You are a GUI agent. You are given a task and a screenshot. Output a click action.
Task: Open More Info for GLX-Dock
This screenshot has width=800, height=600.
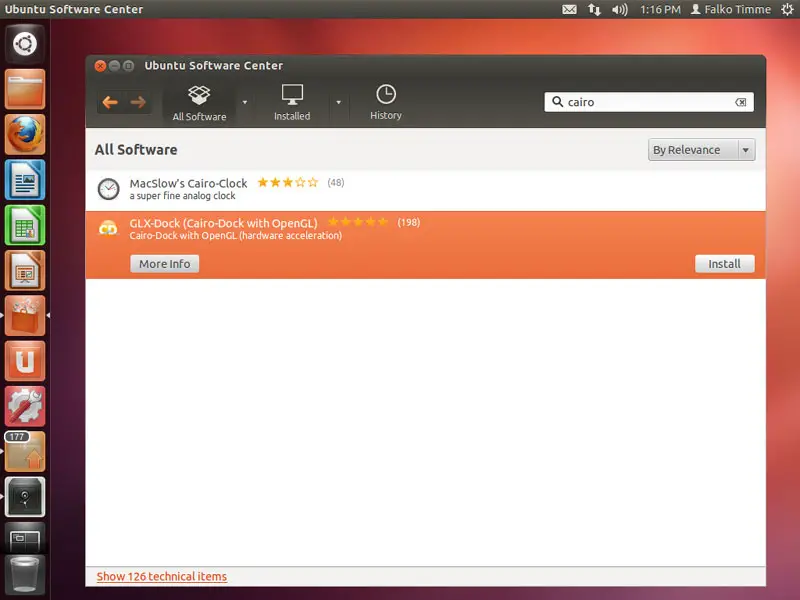(164, 264)
